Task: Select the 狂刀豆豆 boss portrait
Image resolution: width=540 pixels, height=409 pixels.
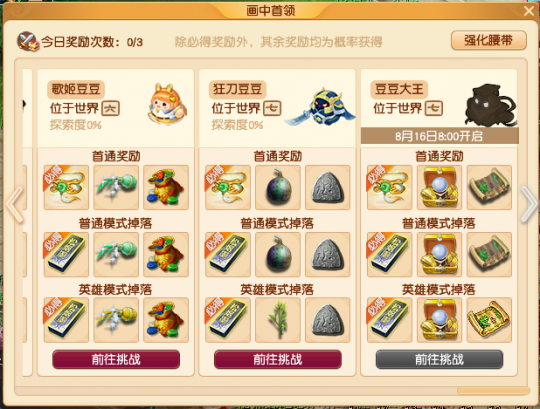Action: [320, 106]
